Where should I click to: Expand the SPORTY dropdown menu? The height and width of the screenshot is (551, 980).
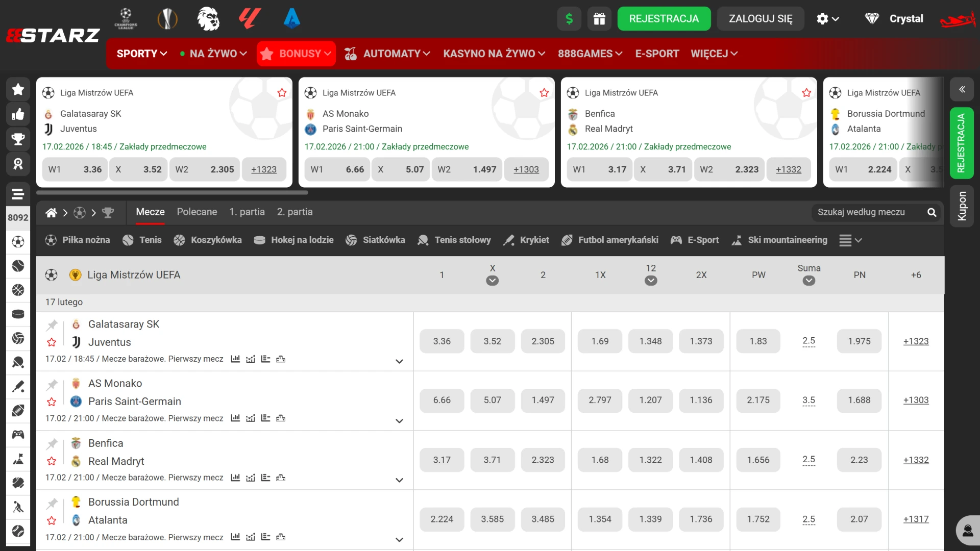point(141,54)
